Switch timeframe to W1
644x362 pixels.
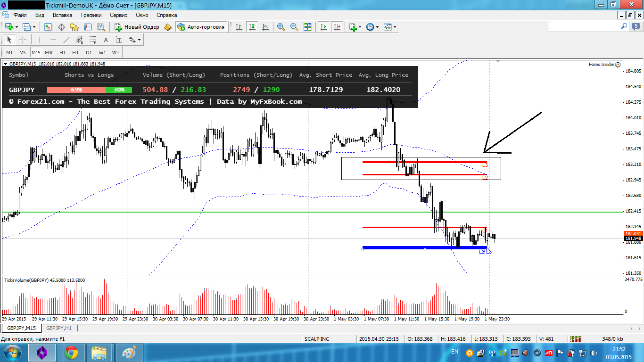tap(102, 52)
